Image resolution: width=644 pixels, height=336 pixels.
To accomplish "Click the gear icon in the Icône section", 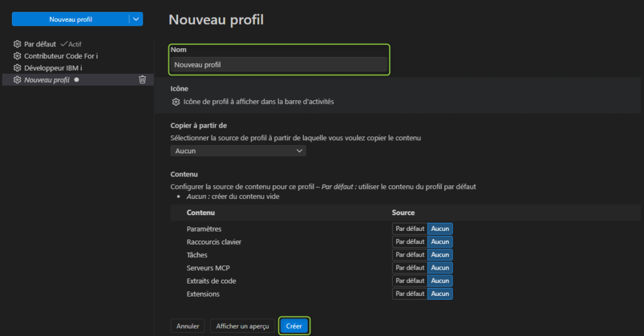I will pos(176,101).
